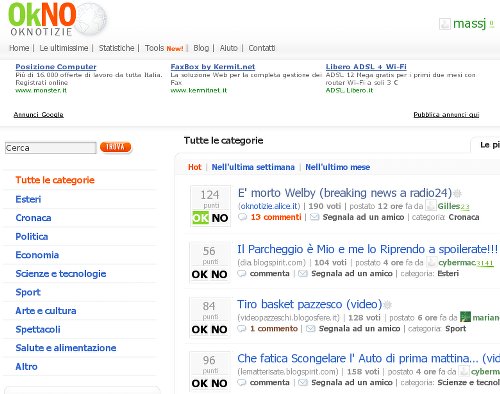The image size is (500, 394).
Task: Open Blog menu item
Action: coord(201,48)
